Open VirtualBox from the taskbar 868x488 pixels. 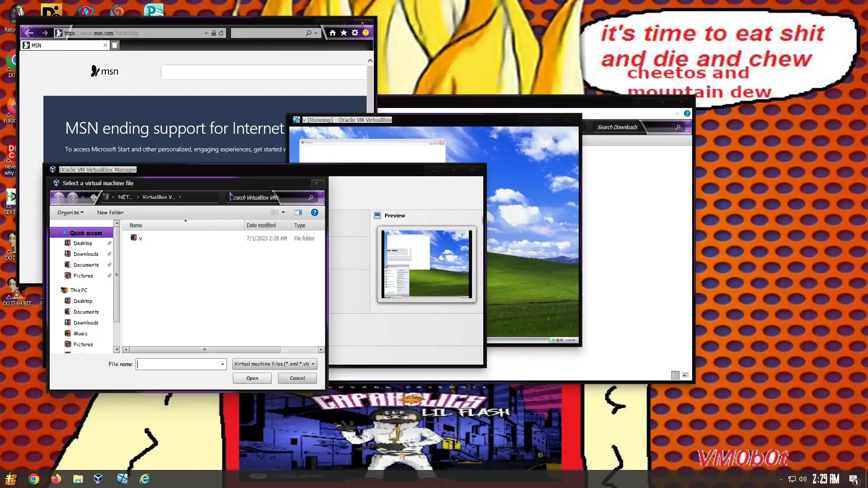coord(98,479)
